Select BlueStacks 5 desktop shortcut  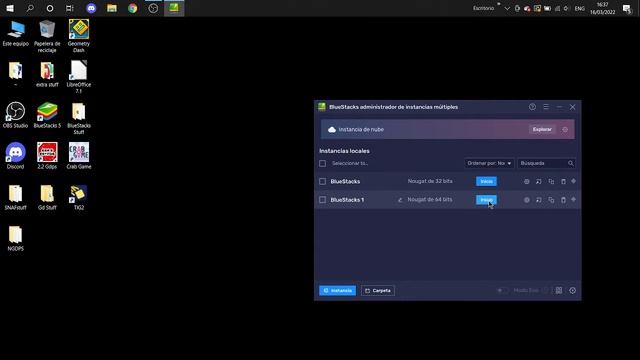tap(47, 115)
